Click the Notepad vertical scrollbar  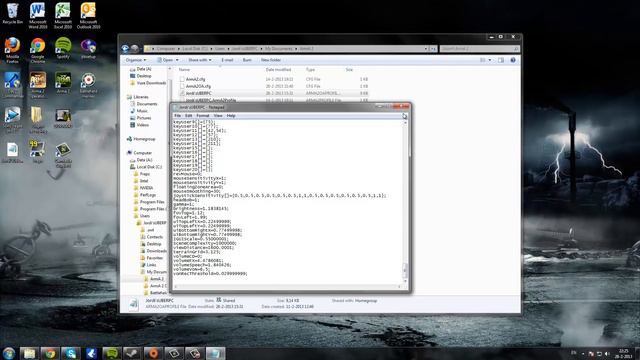coord(405,201)
